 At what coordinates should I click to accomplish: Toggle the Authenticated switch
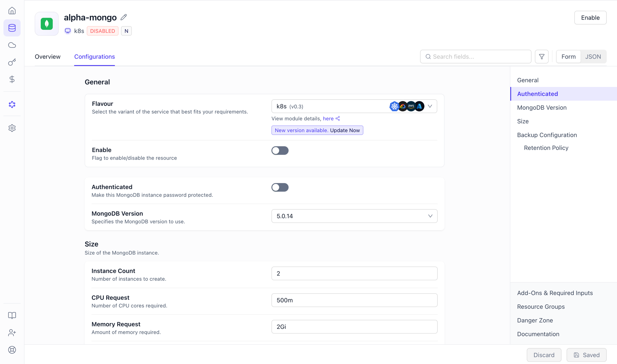[280, 187]
